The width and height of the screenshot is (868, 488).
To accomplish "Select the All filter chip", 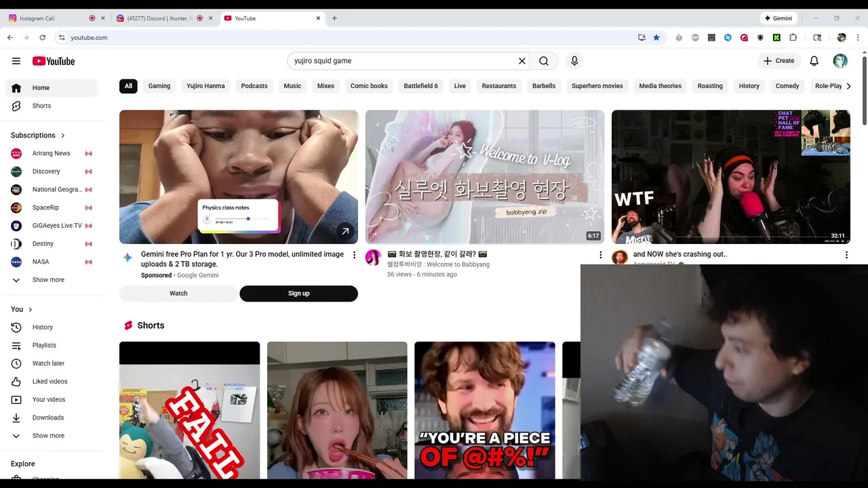I will tap(128, 86).
